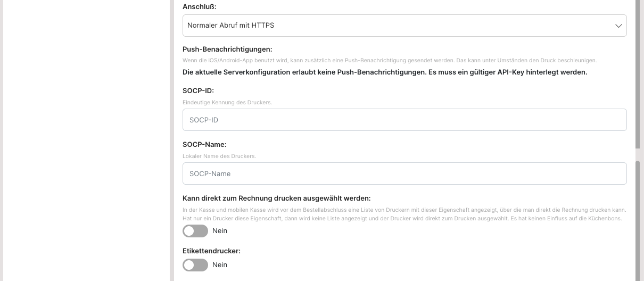Screen dimensions: 644x281
Task: Click the 'SOCP-ID:' label
Action: [198, 90]
